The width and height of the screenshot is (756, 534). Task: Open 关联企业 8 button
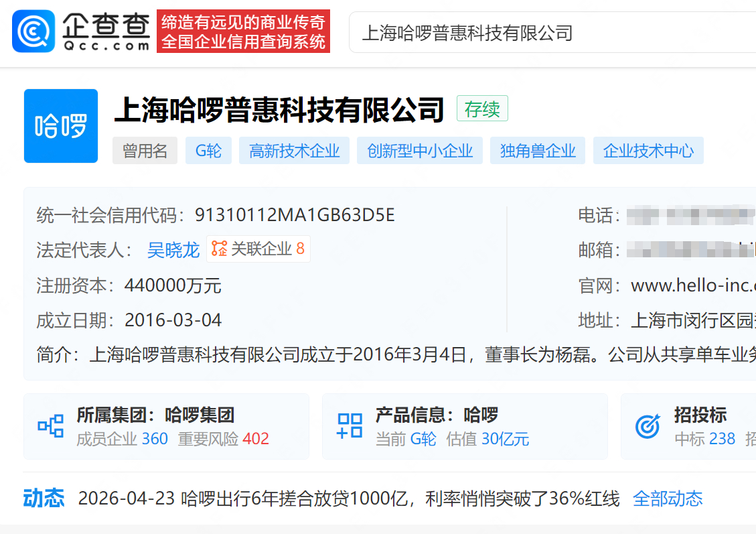point(258,249)
